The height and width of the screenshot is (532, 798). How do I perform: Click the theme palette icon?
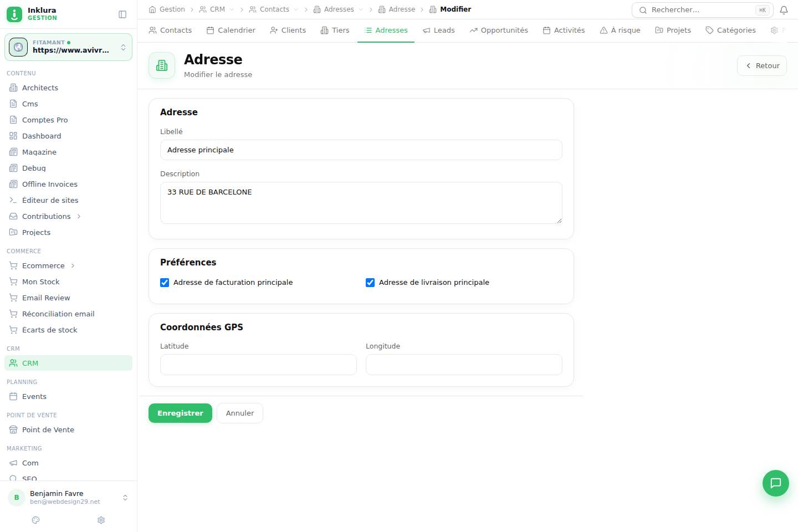(x=36, y=520)
